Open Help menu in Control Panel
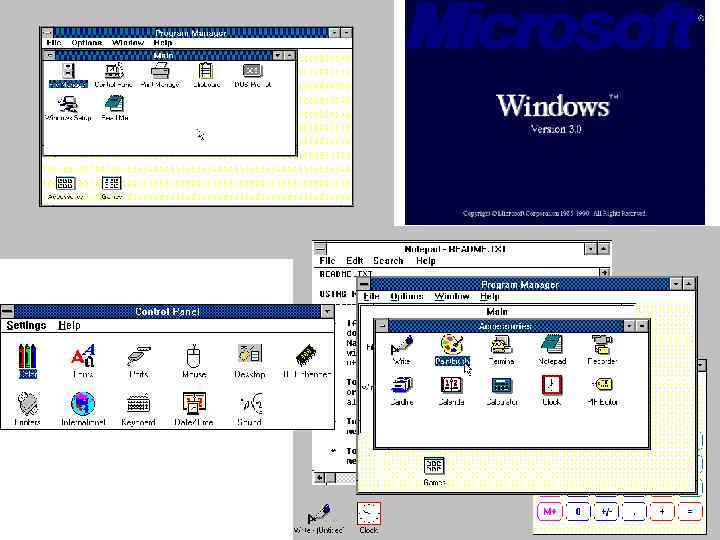 point(69,325)
